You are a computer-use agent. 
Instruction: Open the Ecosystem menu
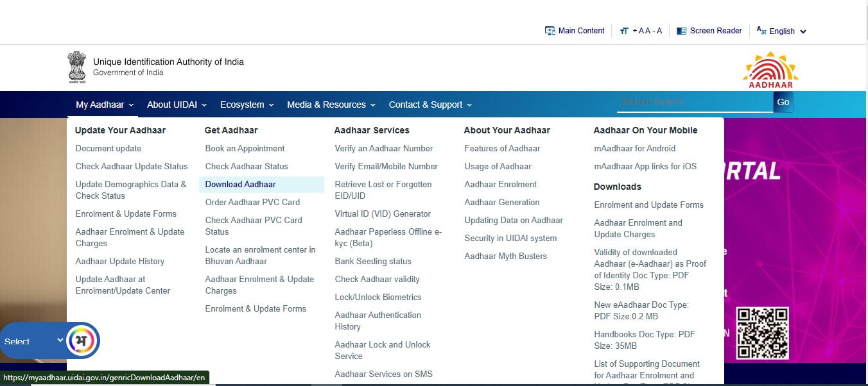coord(247,105)
